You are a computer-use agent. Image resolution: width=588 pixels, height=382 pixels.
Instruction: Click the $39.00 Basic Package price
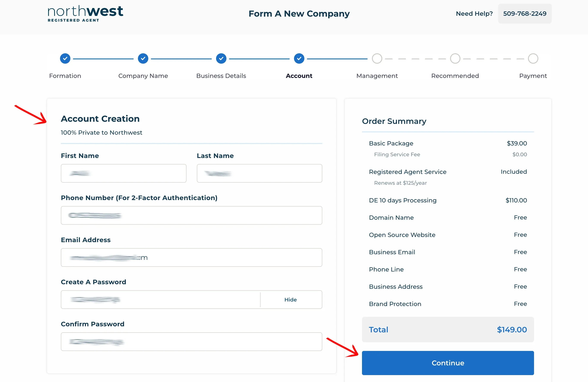pos(517,143)
